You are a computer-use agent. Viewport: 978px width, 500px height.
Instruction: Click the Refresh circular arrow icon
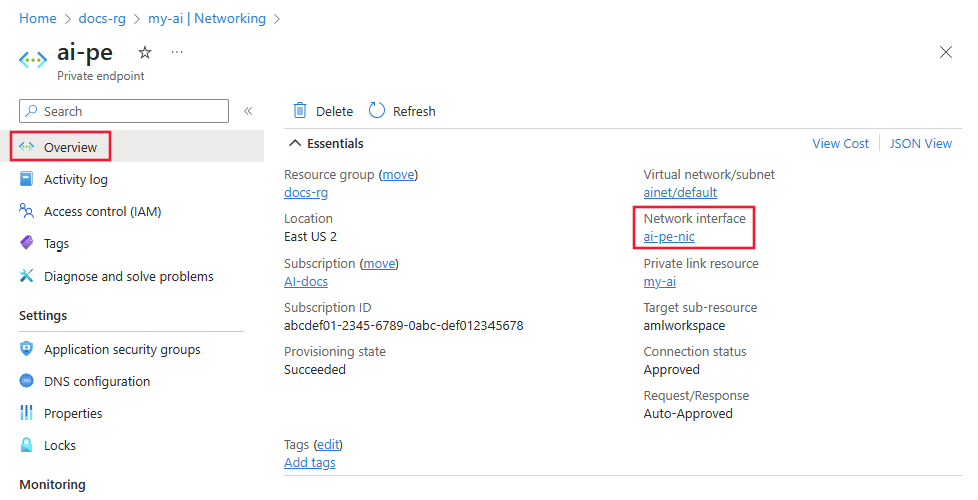click(x=377, y=111)
